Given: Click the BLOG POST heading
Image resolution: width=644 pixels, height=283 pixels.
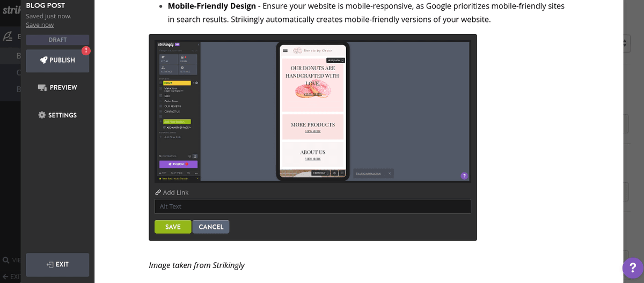Looking at the screenshot, I should [46, 5].
